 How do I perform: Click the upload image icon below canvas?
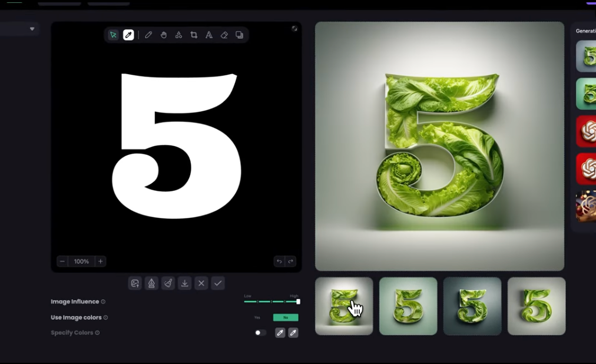click(x=135, y=283)
